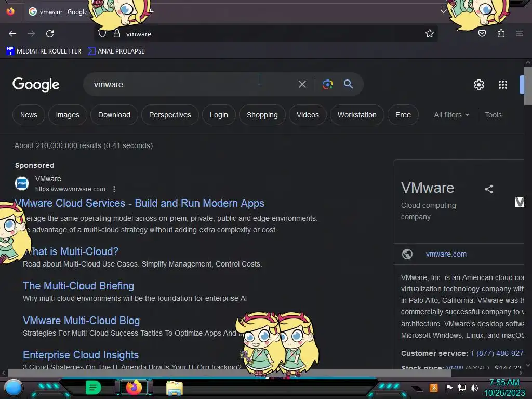Click the horizontal page scrollbar thumb
The image size is (532, 399).
[x=229, y=373]
